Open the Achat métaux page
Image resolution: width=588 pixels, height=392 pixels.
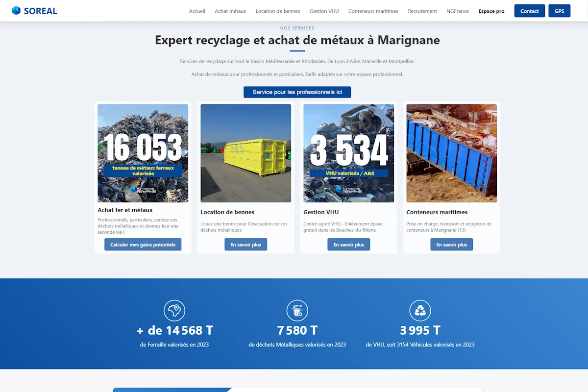[230, 11]
